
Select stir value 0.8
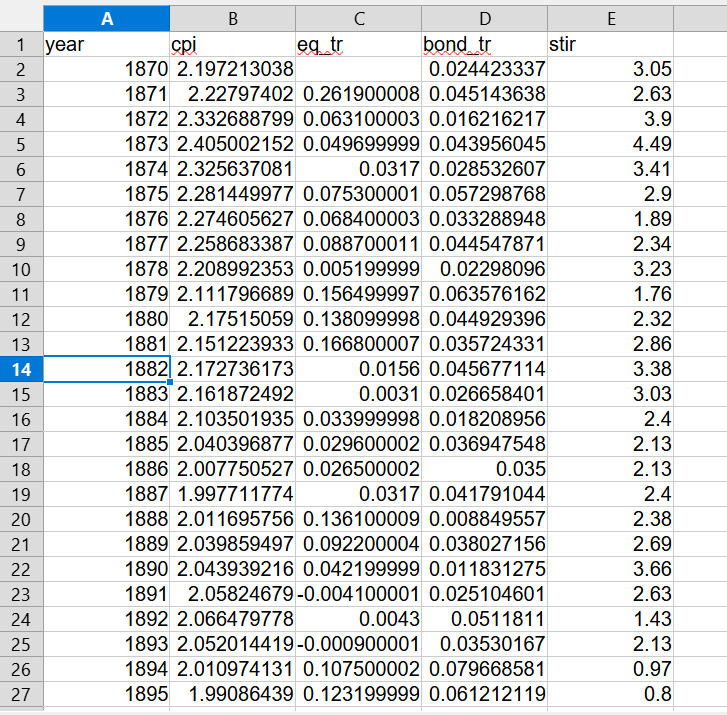[611, 695]
